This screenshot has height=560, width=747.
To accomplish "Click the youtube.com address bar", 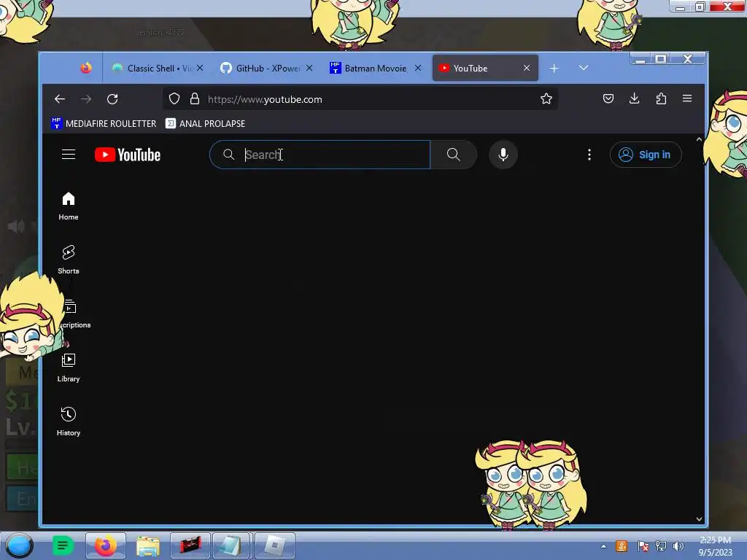I will click(x=360, y=99).
